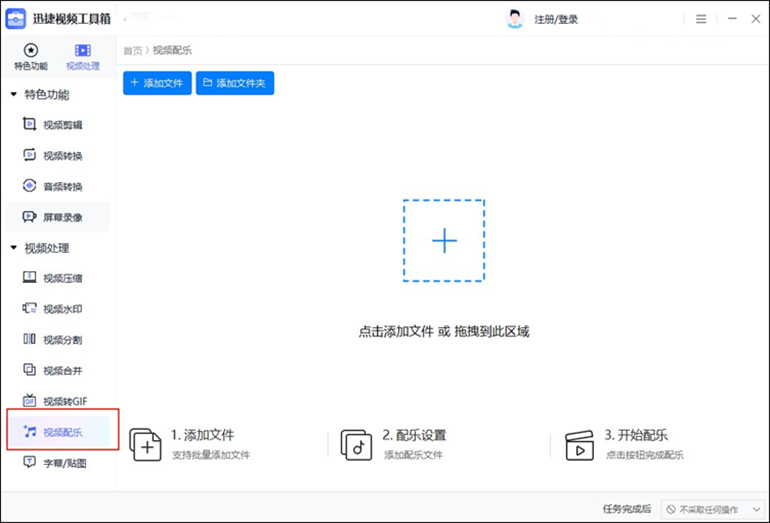Click 视频配乐 breadcrumb text
This screenshot has height=523, width=770.
coord(172,51)
